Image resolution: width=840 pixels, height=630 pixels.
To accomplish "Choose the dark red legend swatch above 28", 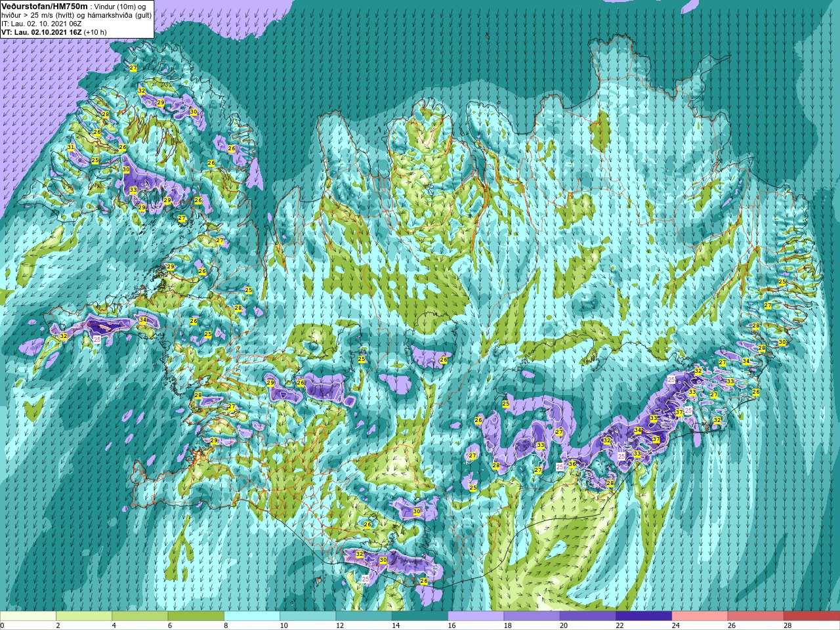I will point(812,616).
